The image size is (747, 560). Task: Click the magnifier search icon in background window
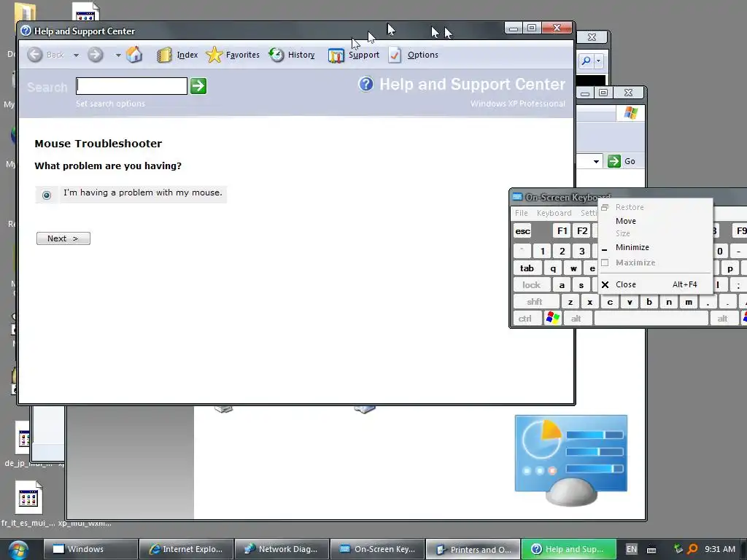point(586,61)
